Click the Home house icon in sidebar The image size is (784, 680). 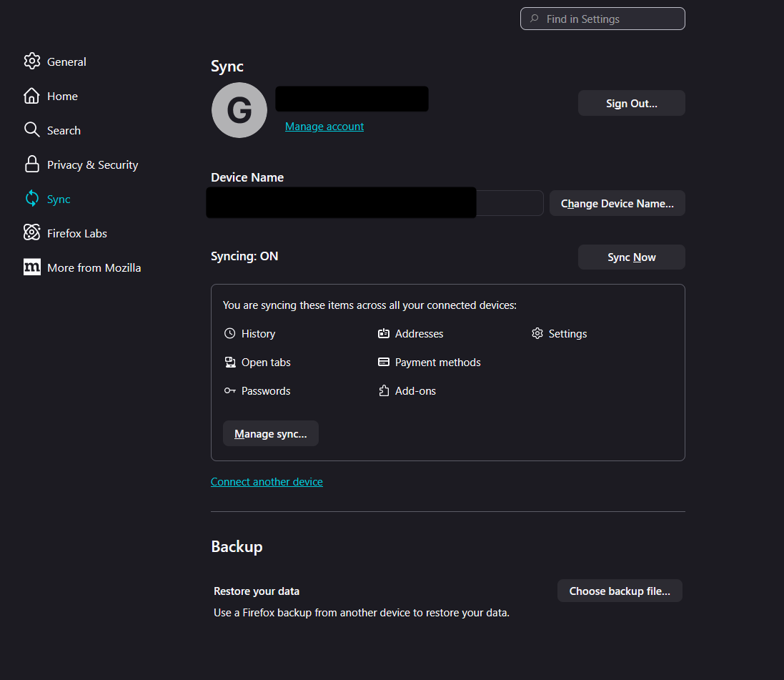pyautogui.click(x=31, y=96)
